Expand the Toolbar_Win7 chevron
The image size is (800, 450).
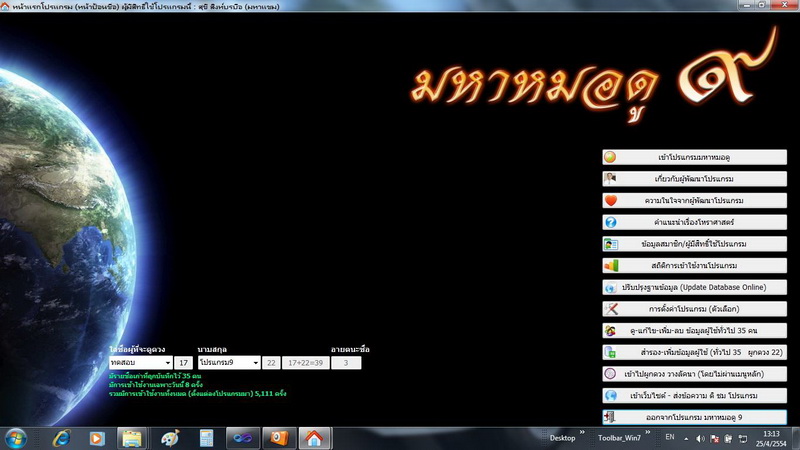pos(647,433)
